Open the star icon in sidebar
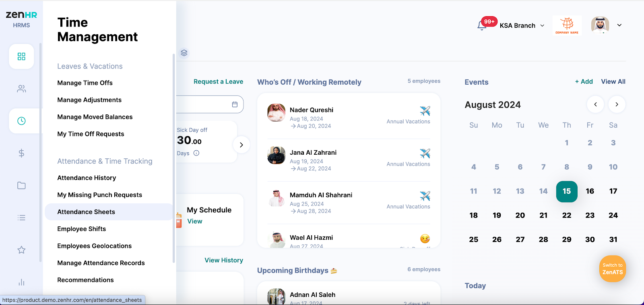Screen dimensions: 644x305 coord(21,250)
